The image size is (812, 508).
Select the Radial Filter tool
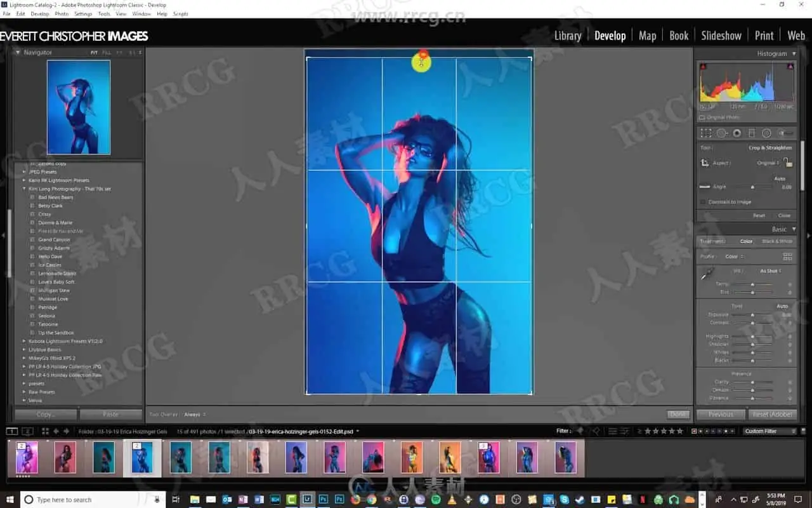coord(766,133)
